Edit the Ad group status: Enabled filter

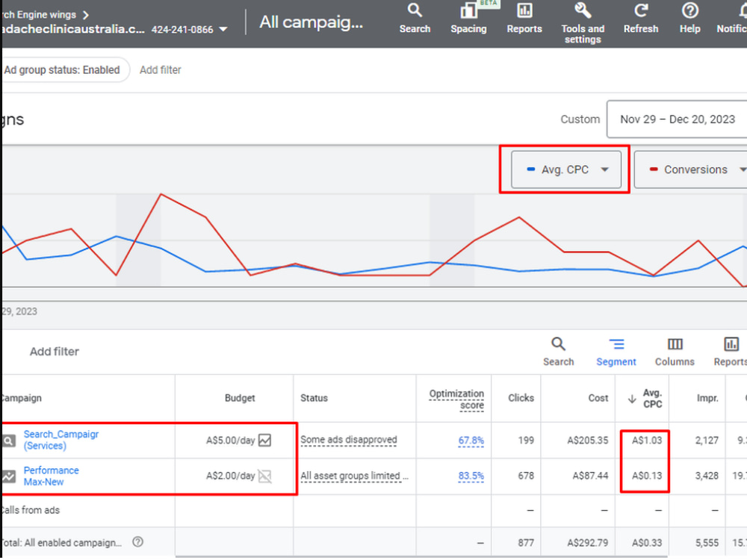pos(65,70)
